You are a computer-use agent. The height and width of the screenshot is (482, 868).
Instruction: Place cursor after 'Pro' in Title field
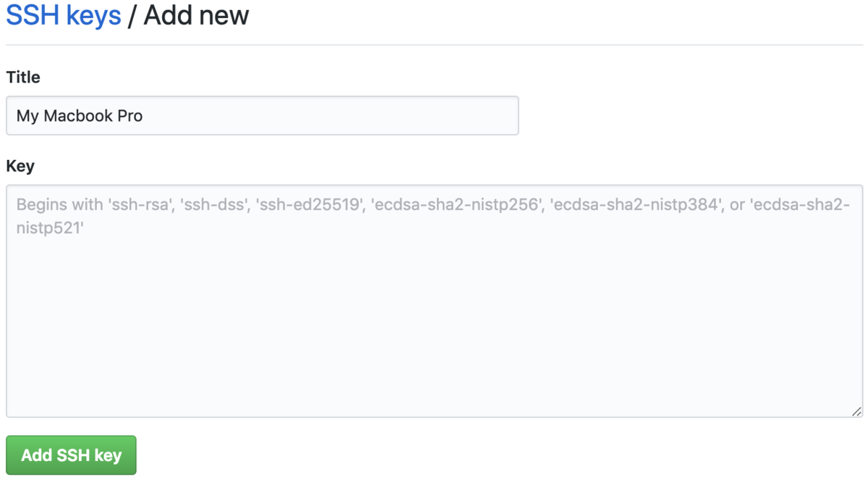pyautogui.click(x=144, y=116)
